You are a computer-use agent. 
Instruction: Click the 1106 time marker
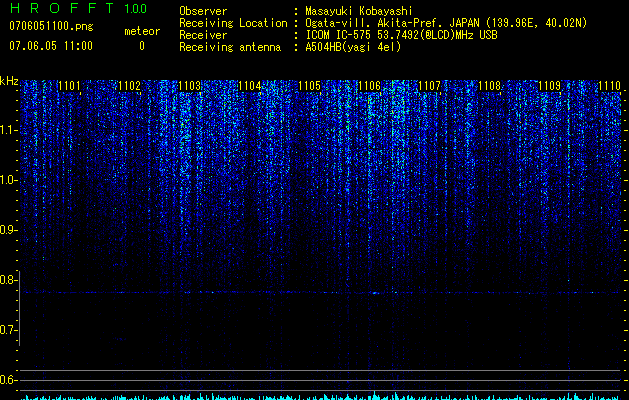click(x=369, y=85)
